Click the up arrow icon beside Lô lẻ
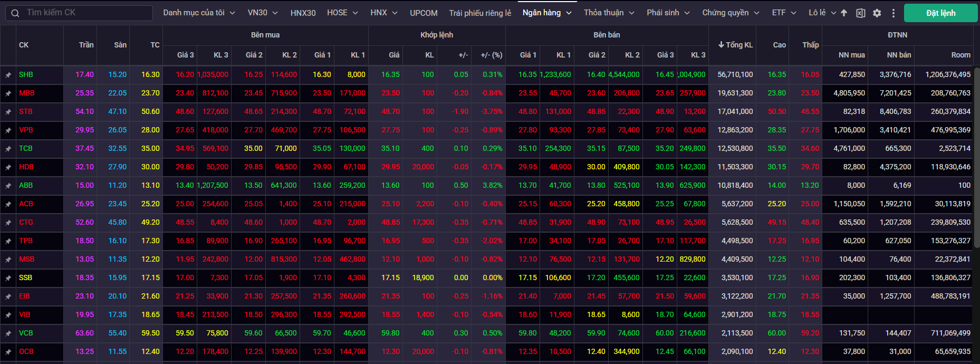The width and height of the screenshot is (980, 364). 844,13
